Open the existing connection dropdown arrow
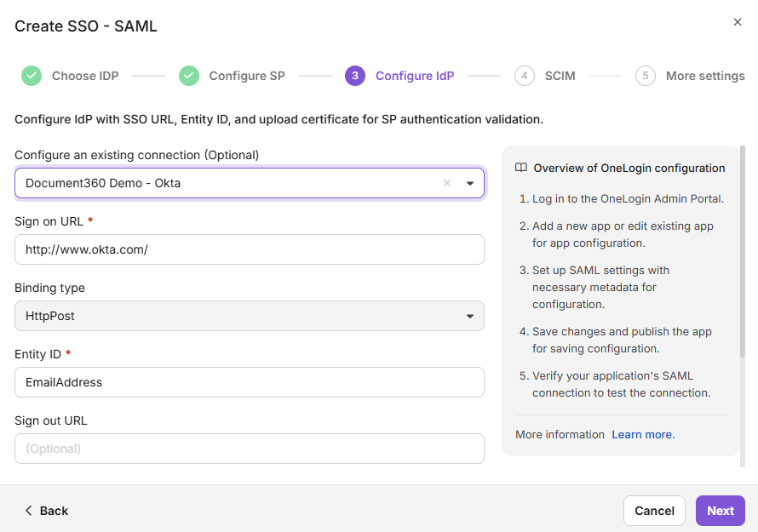This screenshot has height=532, width=758. [x=470, y=183]
